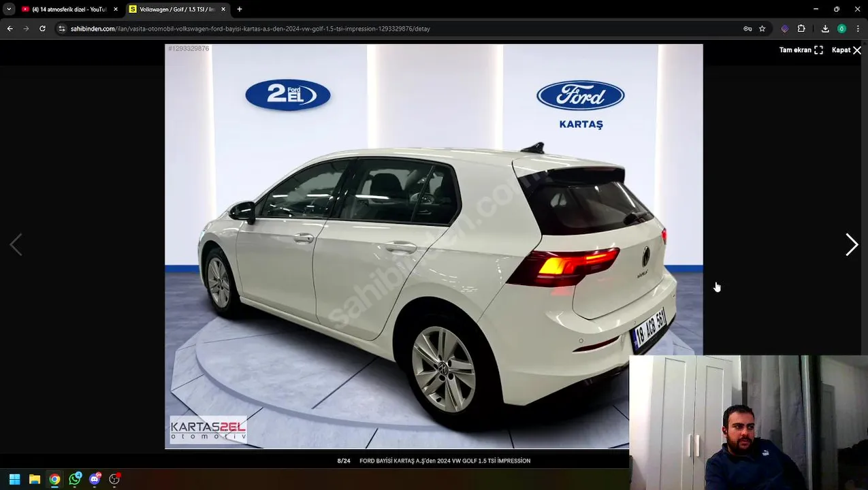Click the sahibinden.com address bar URL
The height and width of the screenshot is (490, 868).
(x=250, y=29)
